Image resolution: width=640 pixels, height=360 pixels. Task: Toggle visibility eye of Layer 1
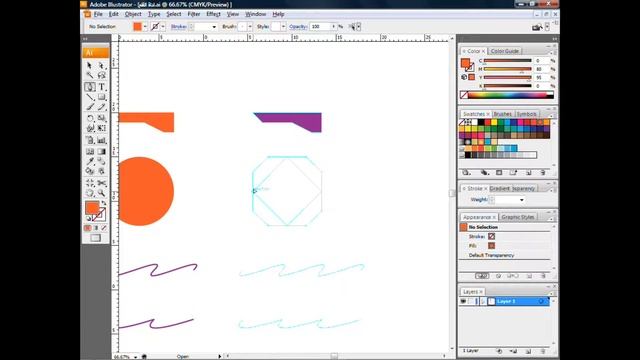pos(463,301)
